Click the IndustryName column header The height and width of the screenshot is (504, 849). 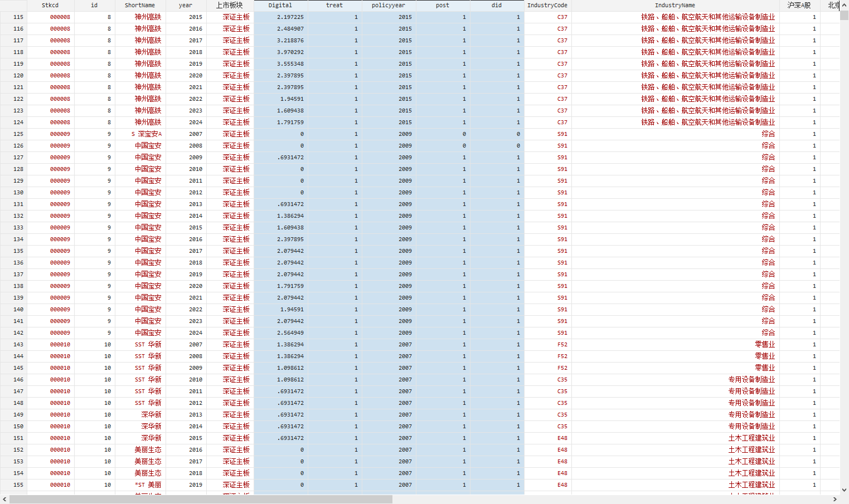click(x=675, y=5)
